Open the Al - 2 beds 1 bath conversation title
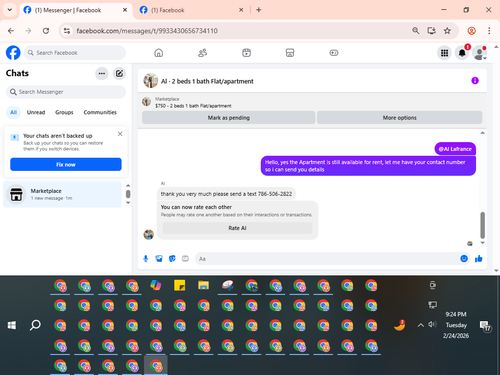The image size is (500, 375). pyautogui.click(x=207, y=81)
